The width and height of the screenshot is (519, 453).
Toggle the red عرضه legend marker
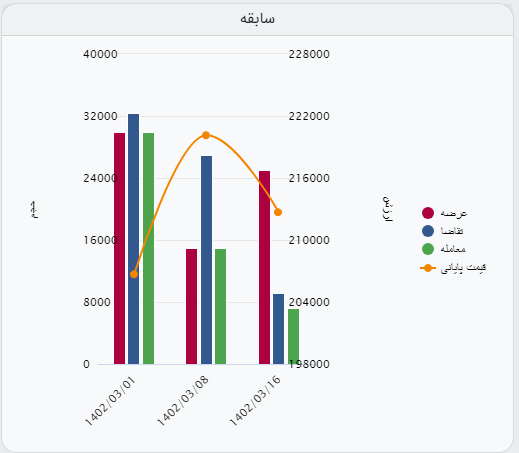[428, 213]
